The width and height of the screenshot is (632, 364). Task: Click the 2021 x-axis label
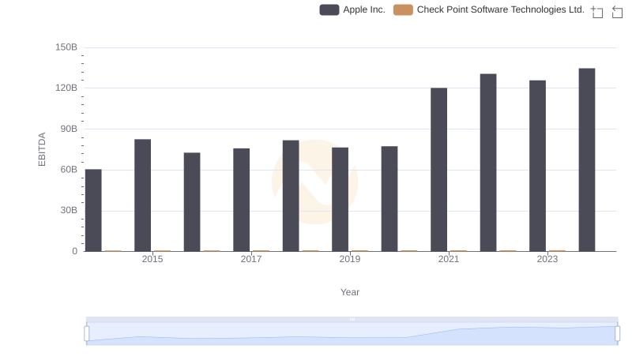pyautogui.click(x=449, y=259)
